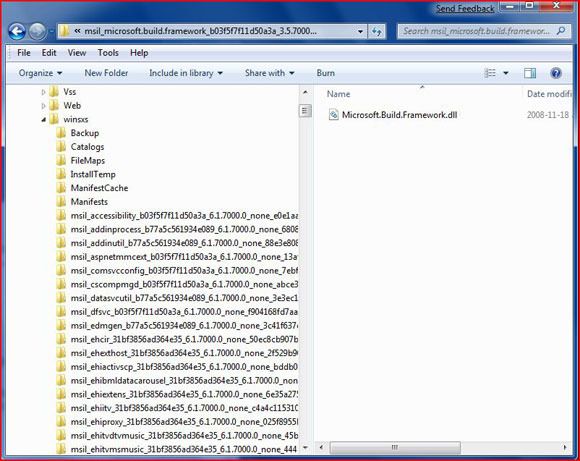Open the Edit menu

click(49, 53)
